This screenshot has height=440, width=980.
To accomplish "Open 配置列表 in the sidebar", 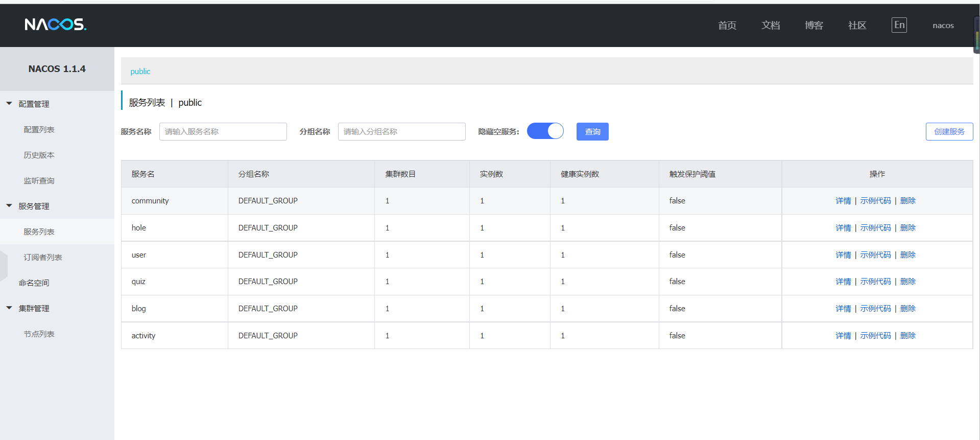I will (39, 129).
